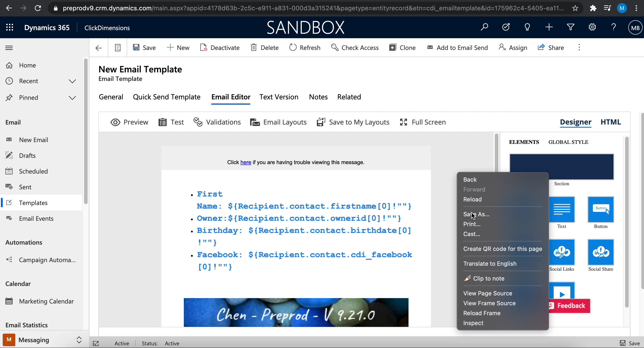The height and width of the screenshot is (348, 644).
Task: Choose View Page Source in context menu
Action: (488, 293)
